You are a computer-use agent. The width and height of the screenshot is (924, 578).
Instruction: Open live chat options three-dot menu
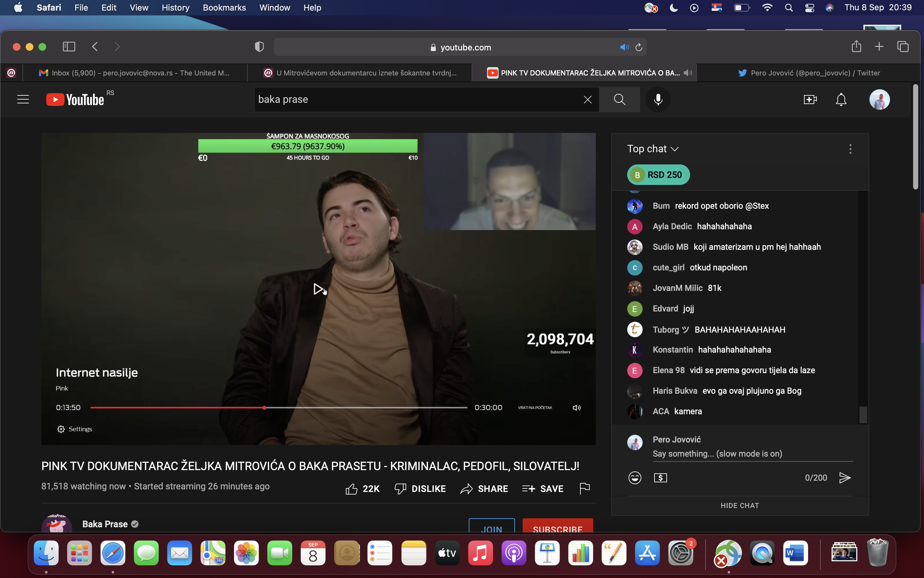[850, 149]
